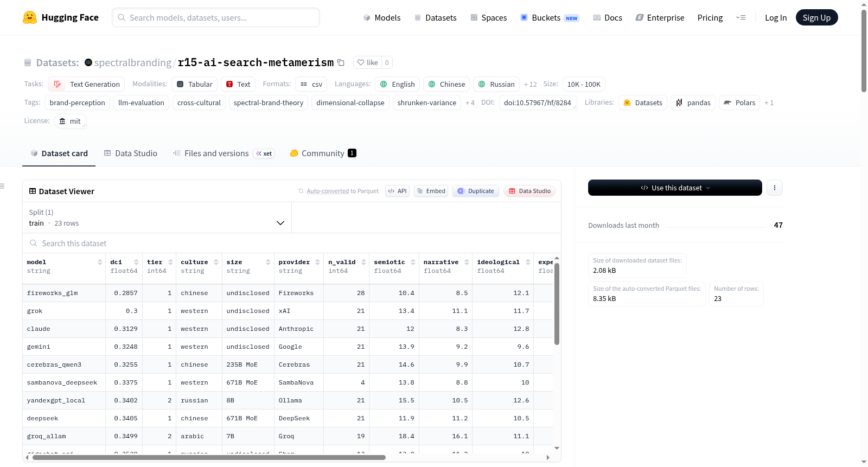Click the Sign Up button

click(x=816, y=17)
